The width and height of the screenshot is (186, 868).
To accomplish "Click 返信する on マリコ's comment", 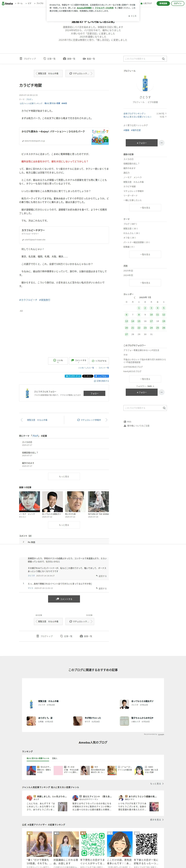I will click(x=101, y=589).
